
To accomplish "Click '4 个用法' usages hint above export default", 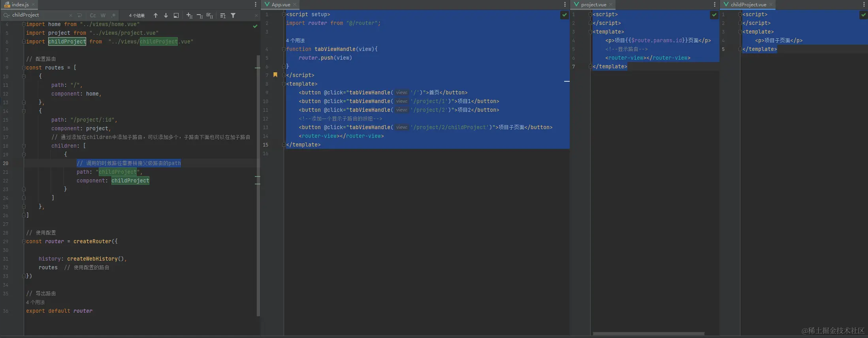I will click(36, 302).
